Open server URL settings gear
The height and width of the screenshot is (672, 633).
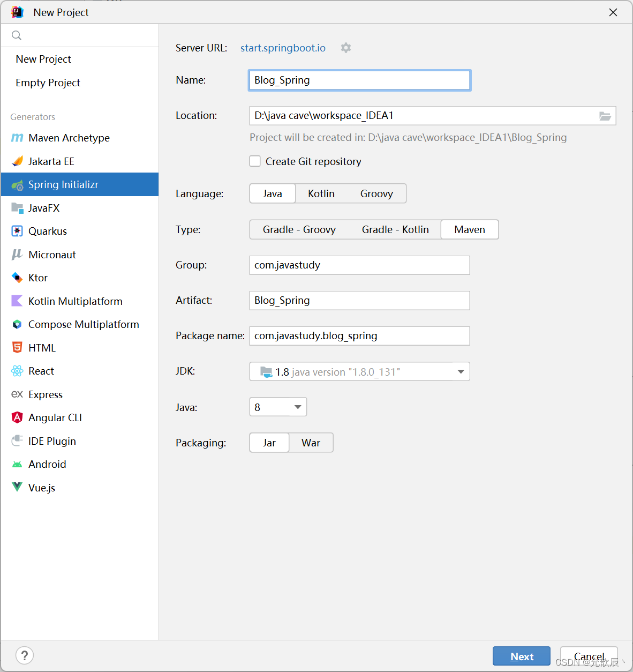point(346,48)
